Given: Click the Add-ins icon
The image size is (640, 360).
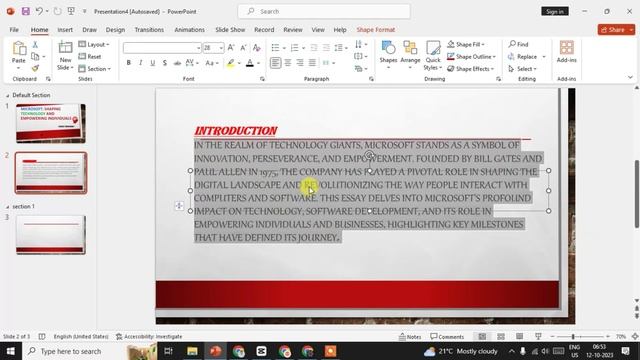Looking at the screenshot, I should click(566, 48).
